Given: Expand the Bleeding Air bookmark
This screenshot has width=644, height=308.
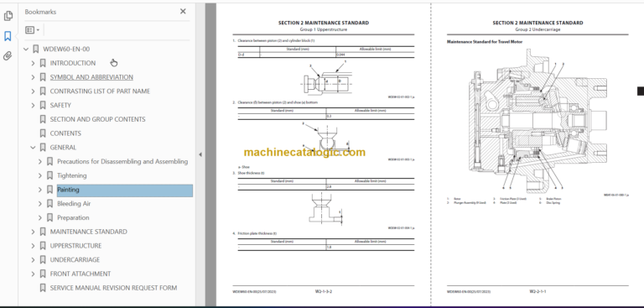Looking at the screenshot, I should 40,204.
